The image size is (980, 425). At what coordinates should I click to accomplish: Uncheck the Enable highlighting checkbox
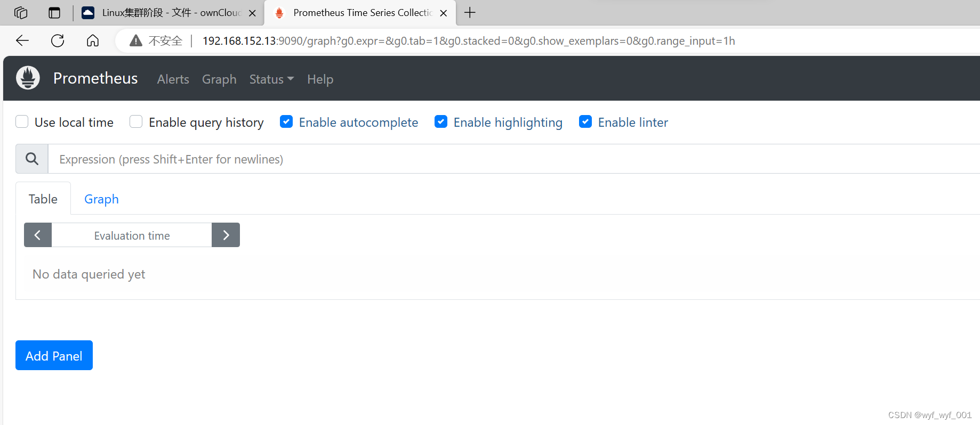pyautogui.click(x=441, y=122)
